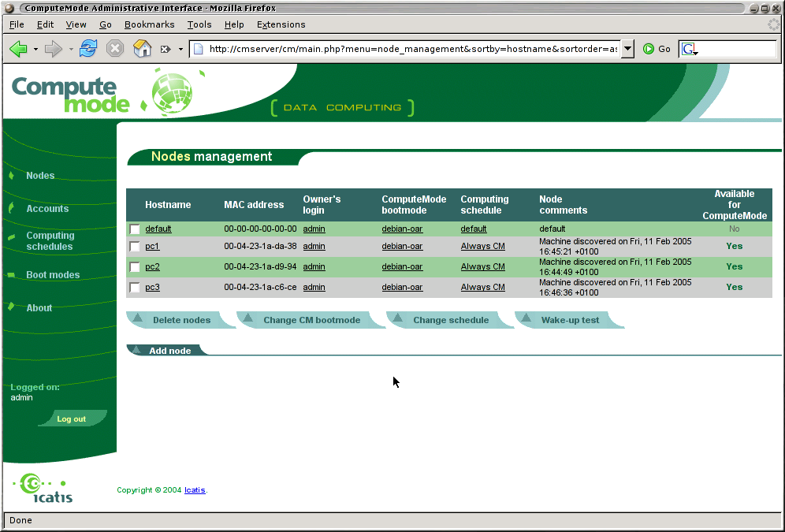
Task: Click the Node comments column header
Action: point(564,205)
